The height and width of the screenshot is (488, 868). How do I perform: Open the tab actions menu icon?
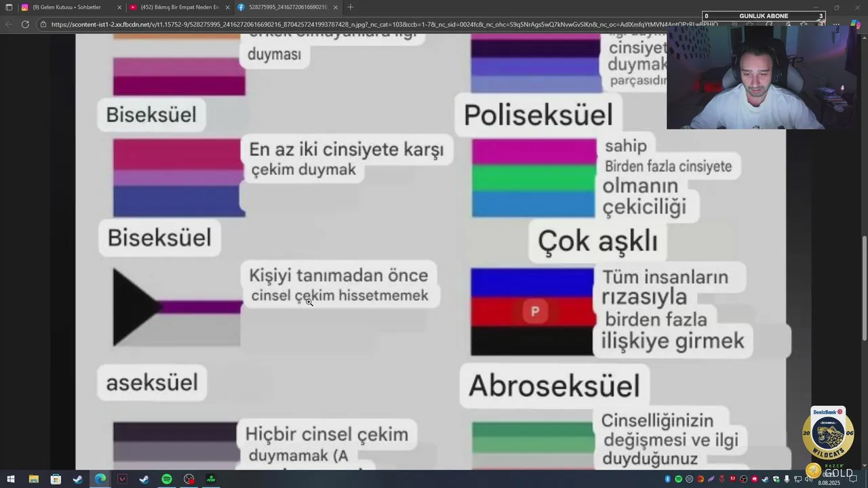tap(9, 7)
